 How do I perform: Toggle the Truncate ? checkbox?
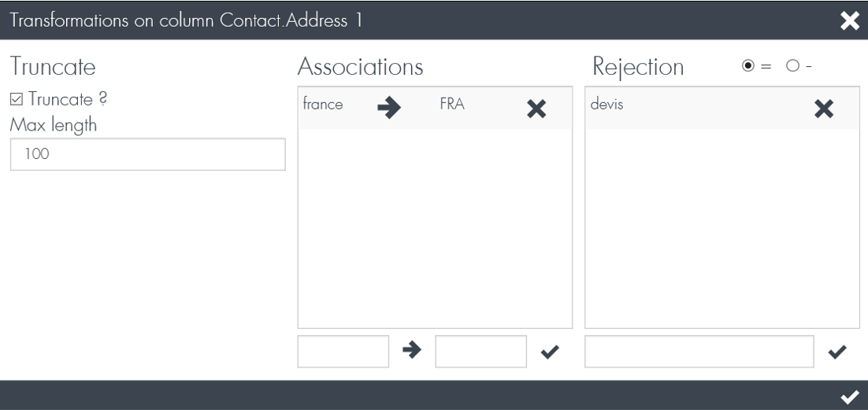(17, 100)
